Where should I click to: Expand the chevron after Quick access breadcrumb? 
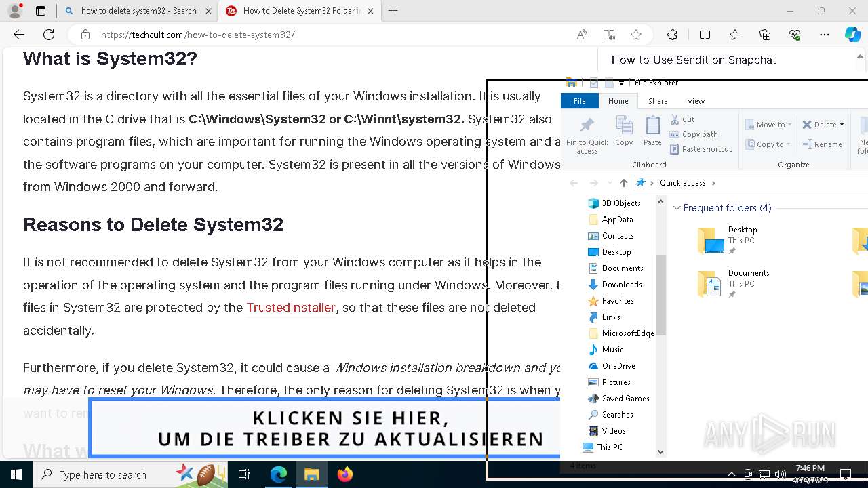[713, 183]
